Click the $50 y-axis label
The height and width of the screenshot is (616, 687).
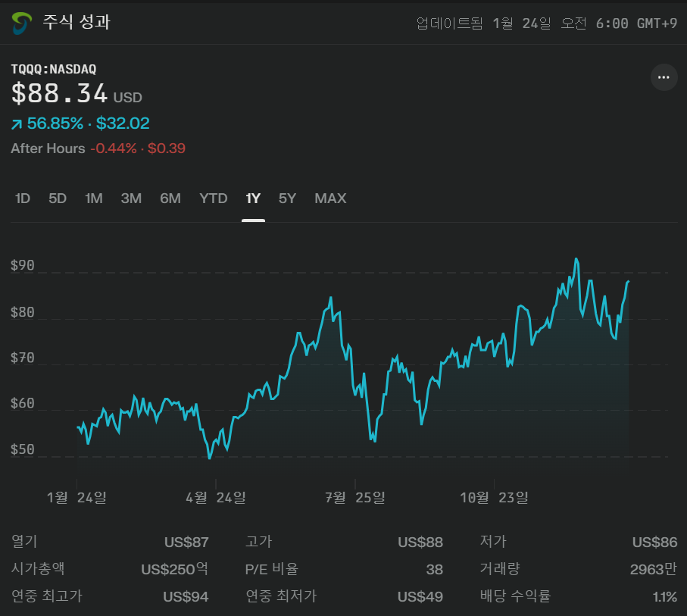click(x=23, y=450)
